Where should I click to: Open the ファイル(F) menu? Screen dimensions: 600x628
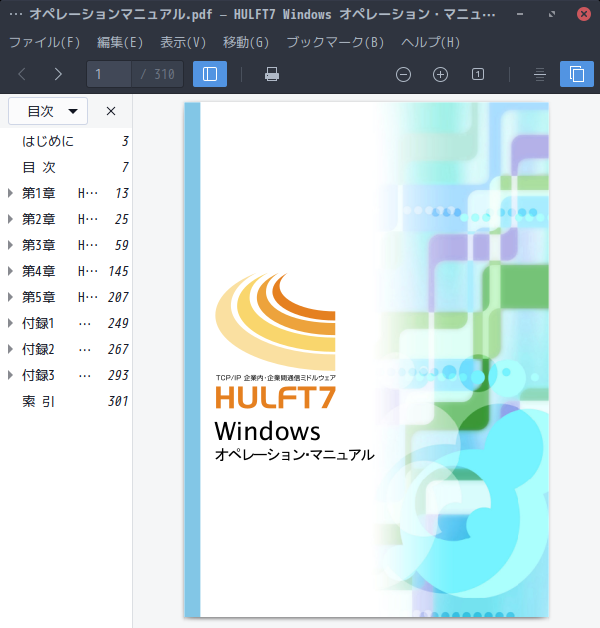click(44, 42)
